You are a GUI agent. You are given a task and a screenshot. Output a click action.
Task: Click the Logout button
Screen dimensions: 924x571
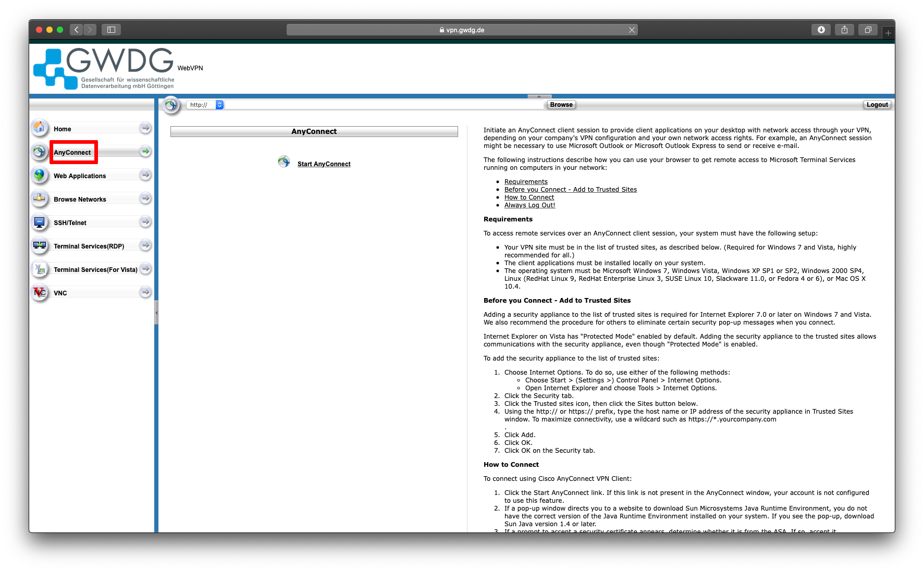[877, 105]
